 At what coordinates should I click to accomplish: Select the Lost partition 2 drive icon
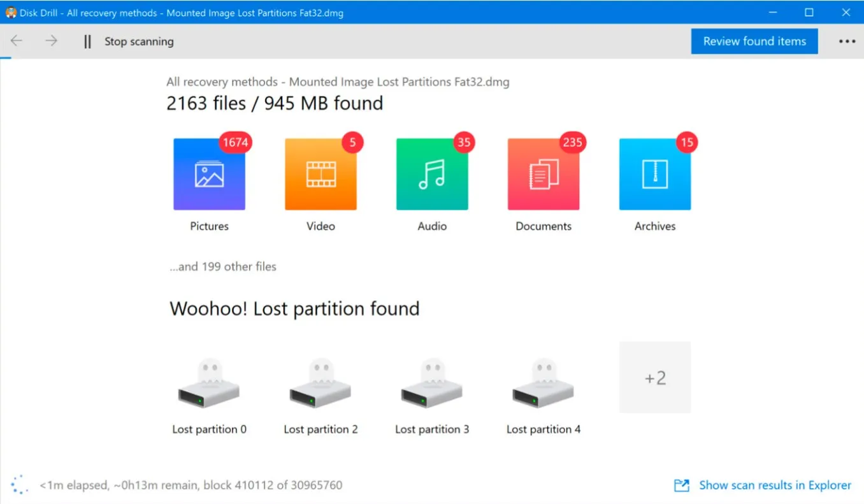[320, 384]
